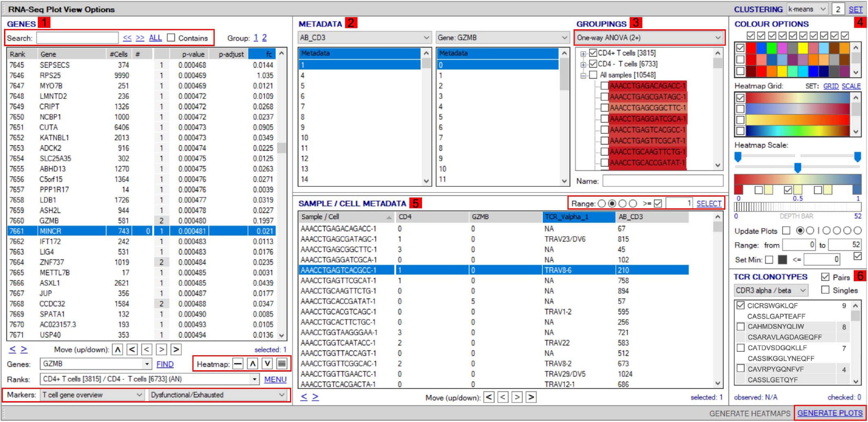This screenshot has height=422, width=868.
Task: Check CAHMDSNYQLIW clonotype
Action: 740,326
